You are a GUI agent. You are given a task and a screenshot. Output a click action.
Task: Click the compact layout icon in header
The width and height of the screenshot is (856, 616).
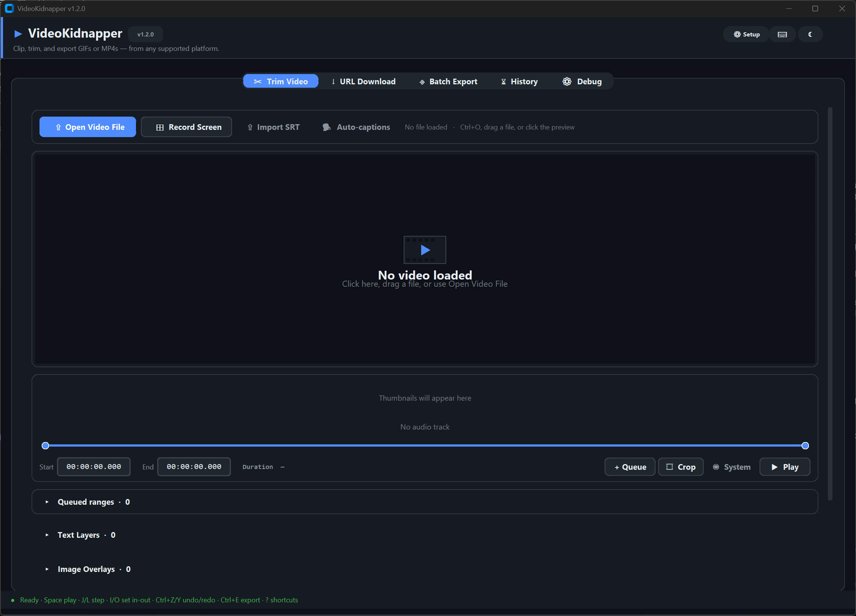[782, 34]
